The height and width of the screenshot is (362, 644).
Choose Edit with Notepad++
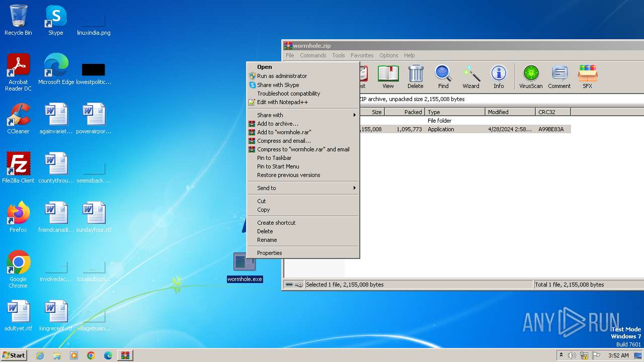[303, 102]
